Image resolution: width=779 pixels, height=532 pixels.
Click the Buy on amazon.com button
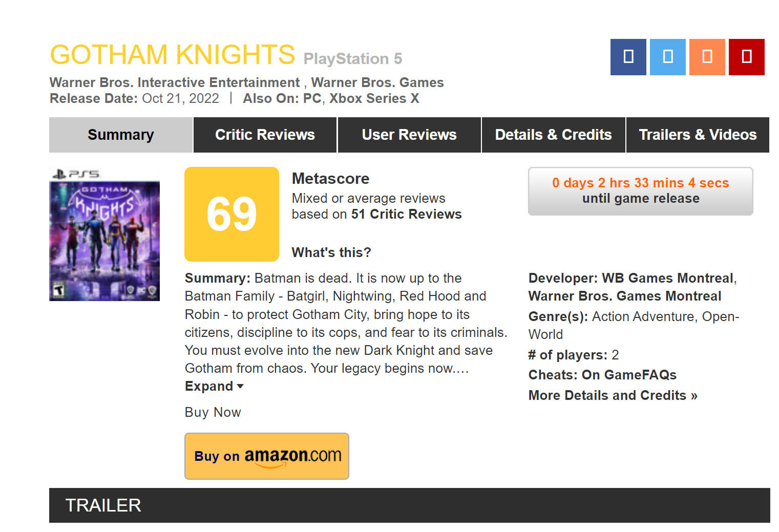tap(267, 456)
